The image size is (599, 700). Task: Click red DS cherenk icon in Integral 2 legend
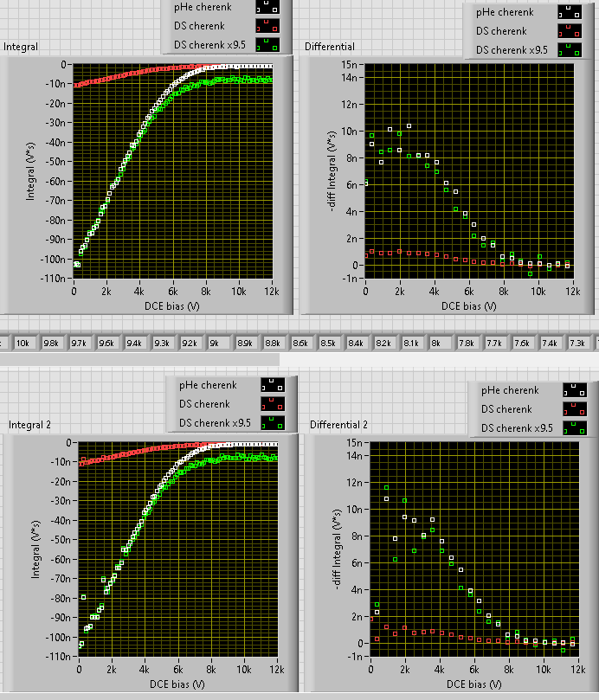click(273, 404)
